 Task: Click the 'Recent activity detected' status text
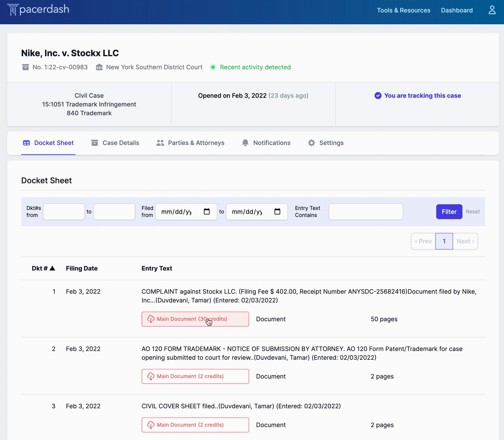point(255,67)
